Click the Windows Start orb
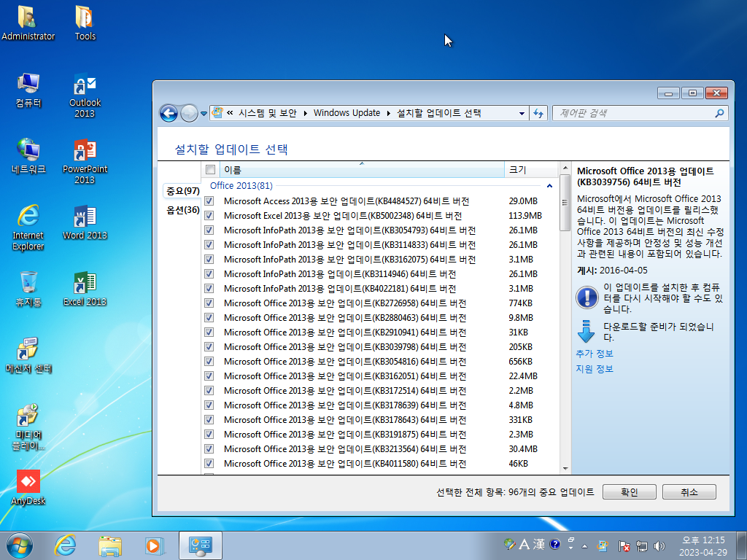 click(x=20, y=545)
